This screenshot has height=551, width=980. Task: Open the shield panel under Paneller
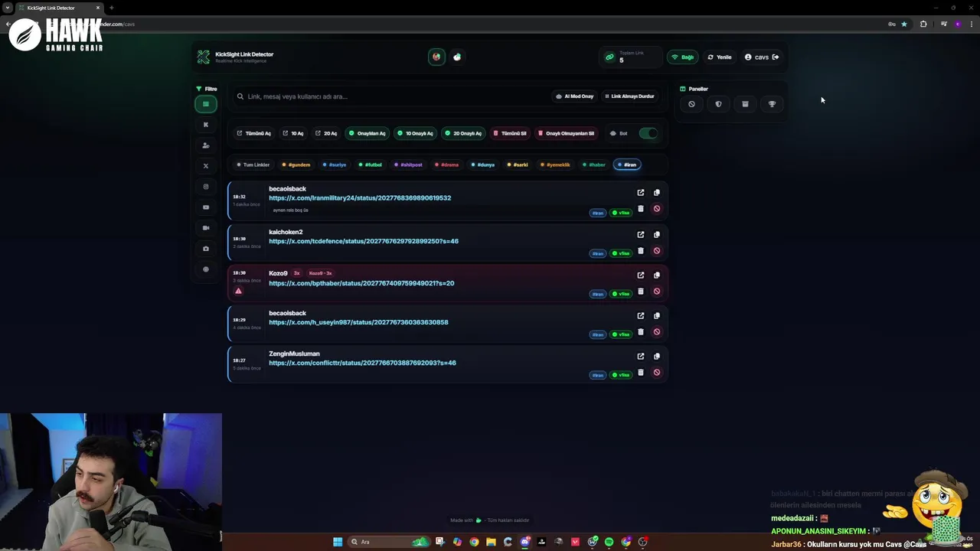point(718,104)
